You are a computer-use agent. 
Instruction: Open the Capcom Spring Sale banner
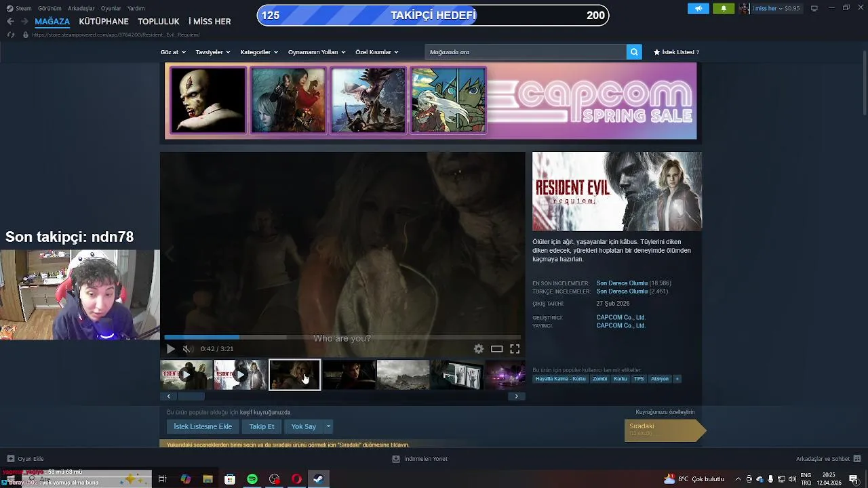point(431,101)
